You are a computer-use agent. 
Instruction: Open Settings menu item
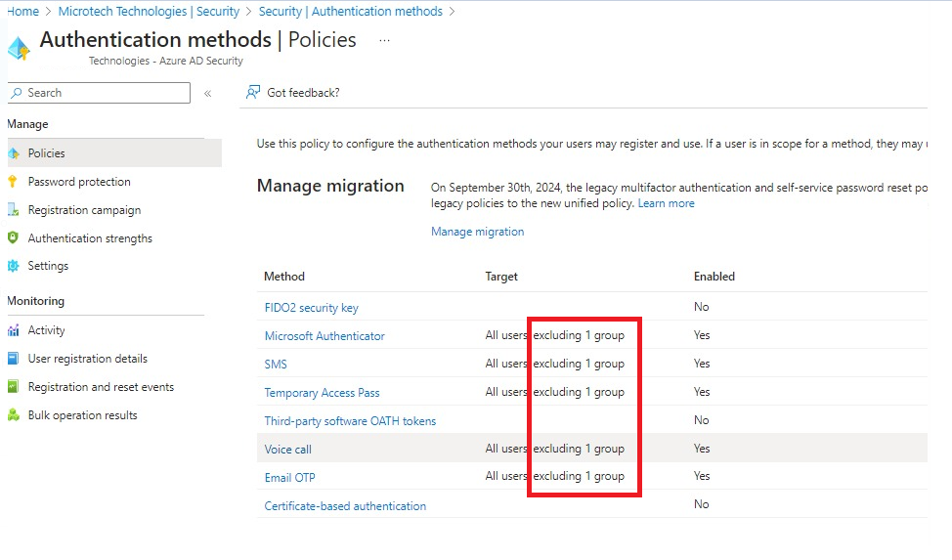tap(48, 266)
